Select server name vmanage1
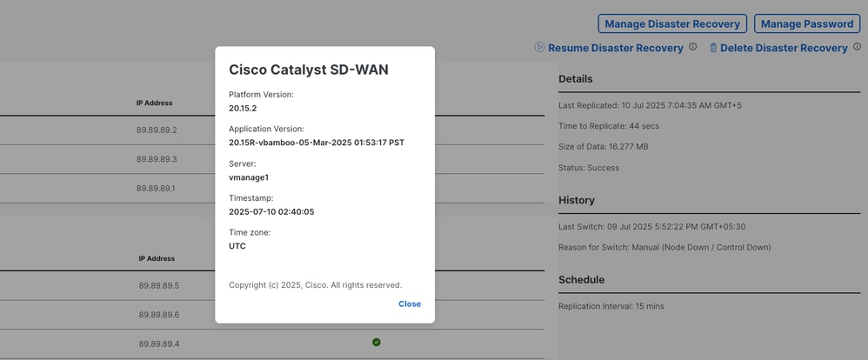868x360 pixels. (x=249, y=177)
